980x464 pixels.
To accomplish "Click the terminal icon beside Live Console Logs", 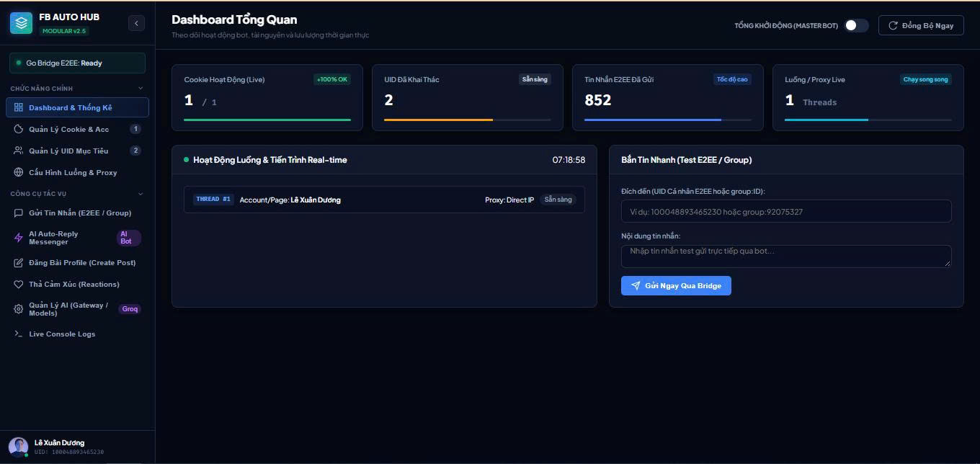I will [x=19, y=334].
